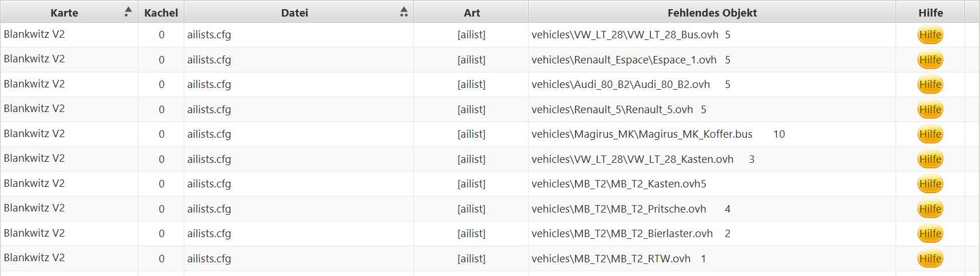Click the Kachel column header
This screenshot has width=980, height=276.
coord(161,13)
